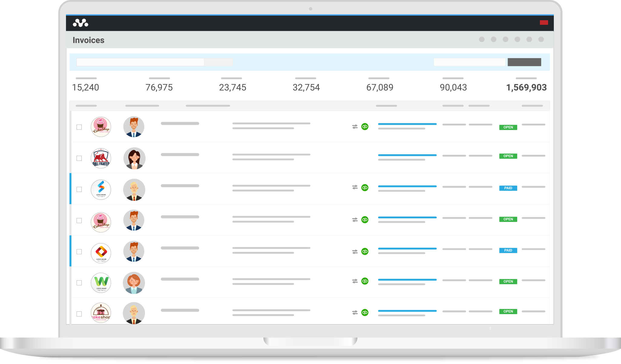Click the transfer arrows icon on the first invoice row
Image resolution: width=621 pixels, height=364 pixels.
point(355,126)
